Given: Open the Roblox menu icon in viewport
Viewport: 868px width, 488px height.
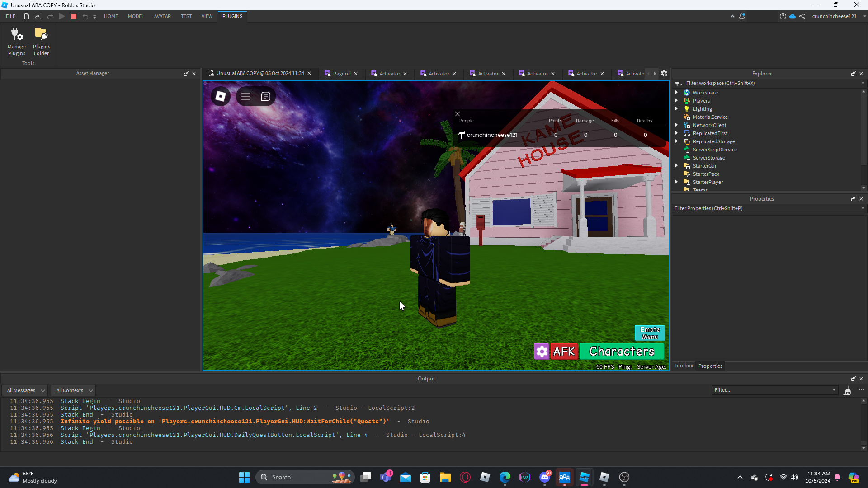Looking at the screenshot, I should tap(221, 96).
